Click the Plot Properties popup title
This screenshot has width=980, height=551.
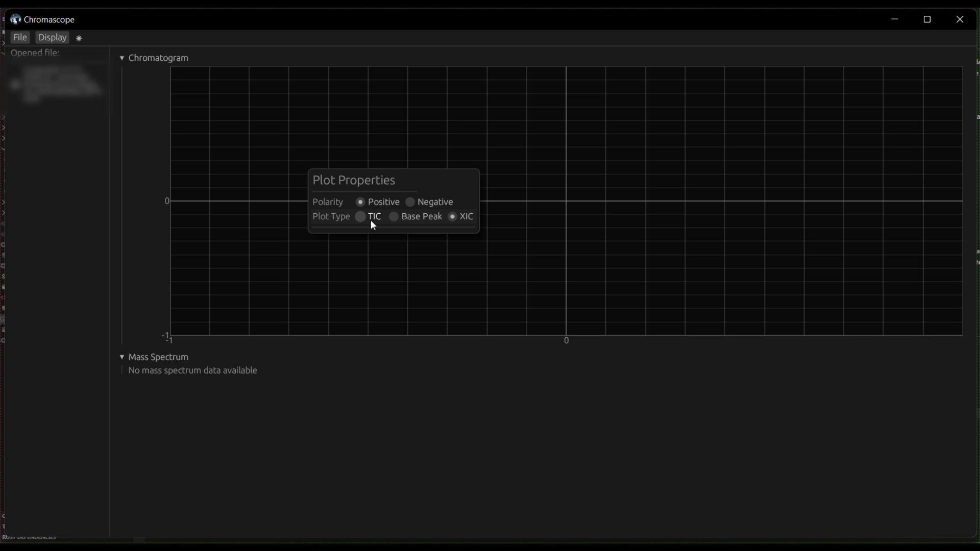[354, 180]
